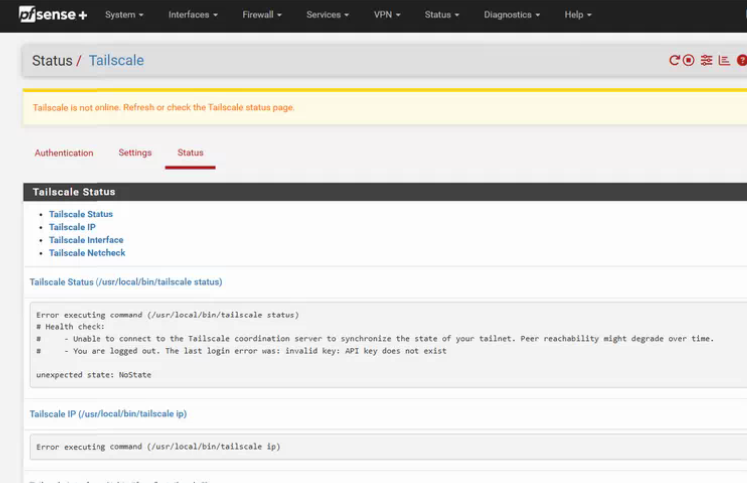This screenshot has height=483, width=747.
Task: Open the Interfaces menu
Action: click(193, 15)
